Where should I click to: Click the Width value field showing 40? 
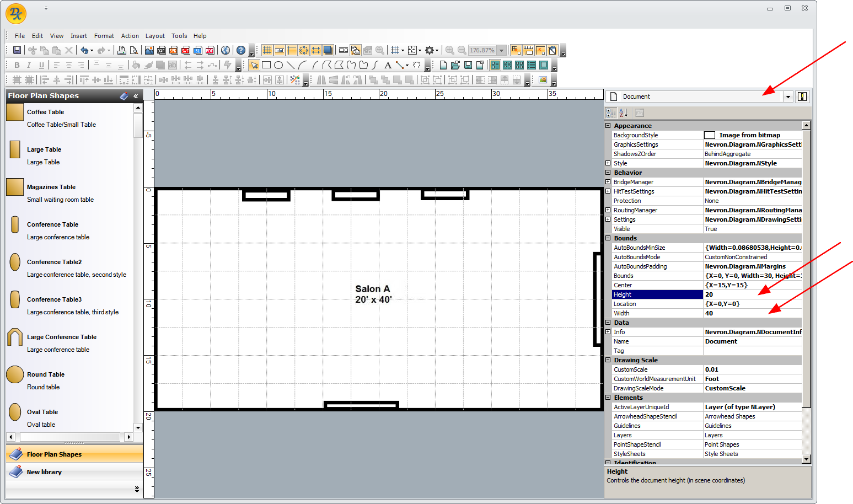pyautogui.click(x=752, y=313)
